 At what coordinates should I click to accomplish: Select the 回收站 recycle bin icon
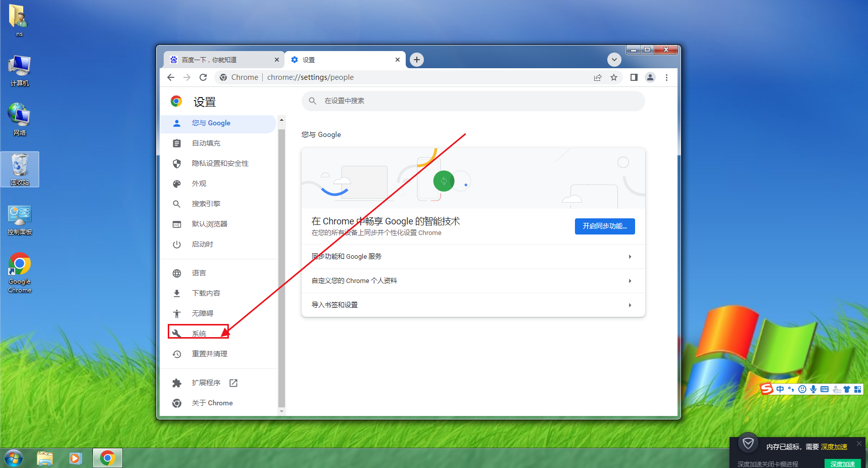click(x=20, y=169)
